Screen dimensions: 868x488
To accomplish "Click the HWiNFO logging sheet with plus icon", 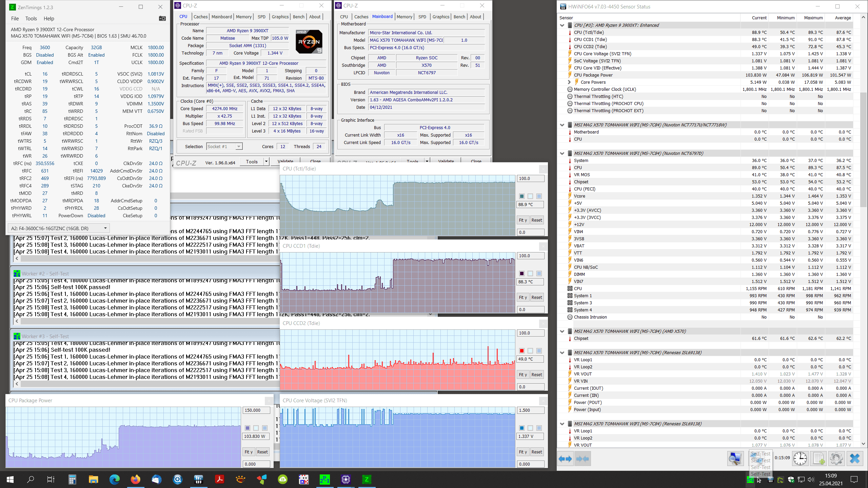I will tap(818, 459).
